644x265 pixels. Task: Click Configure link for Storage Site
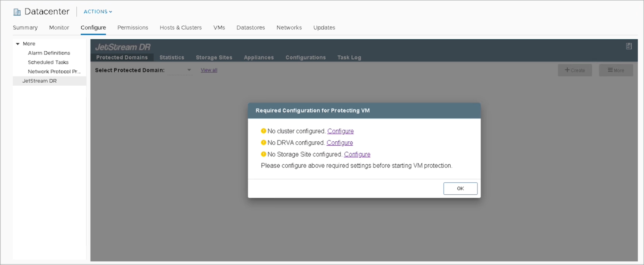tap(357, 154)
